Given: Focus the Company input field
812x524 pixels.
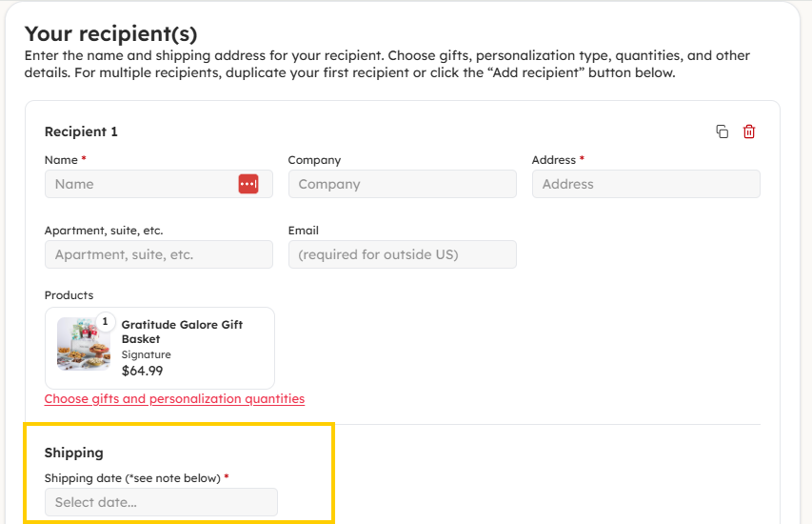Looking at the screenshot, I should tap(403, 184).
